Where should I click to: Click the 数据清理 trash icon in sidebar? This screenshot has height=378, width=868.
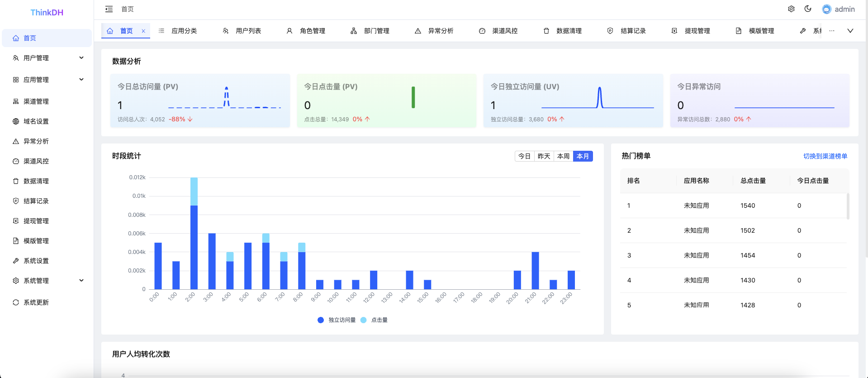point(16,181)
